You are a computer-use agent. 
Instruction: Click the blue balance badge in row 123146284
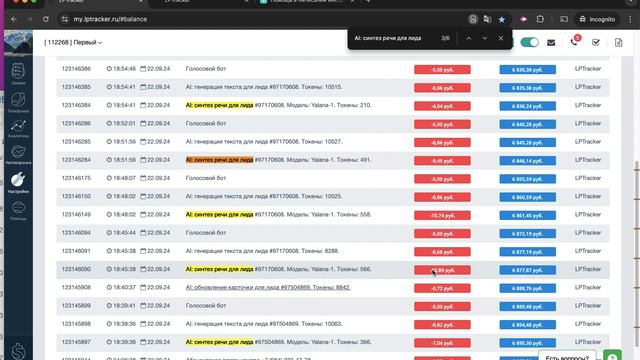527,161
